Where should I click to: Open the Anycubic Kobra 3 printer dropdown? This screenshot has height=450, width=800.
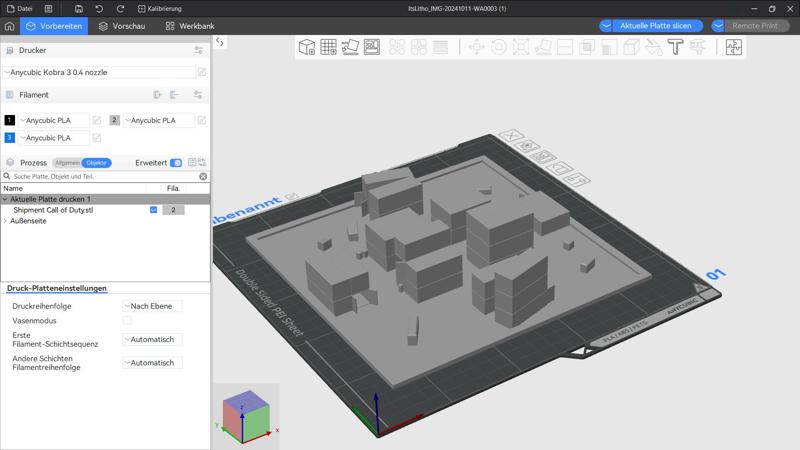(99, 72)
